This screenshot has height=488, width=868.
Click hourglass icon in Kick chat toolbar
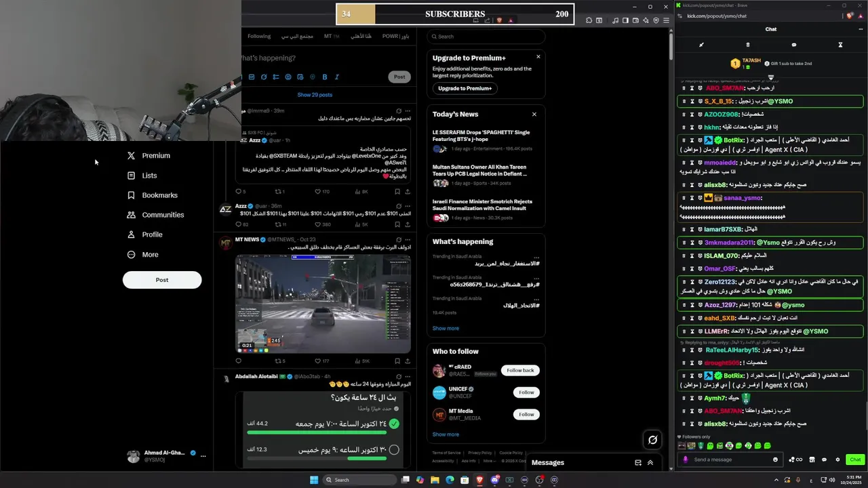[840, 45]
